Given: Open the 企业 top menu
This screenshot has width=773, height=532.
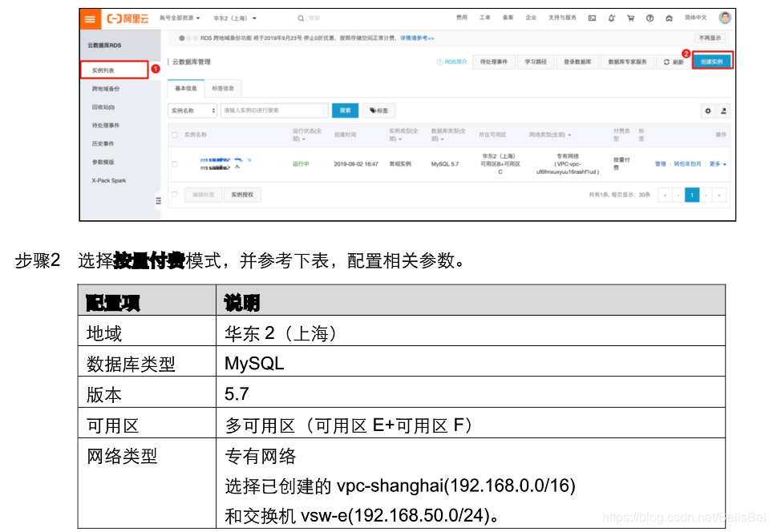Looking at the screenshot, I should pyautogui.click(x=531, y=18).
